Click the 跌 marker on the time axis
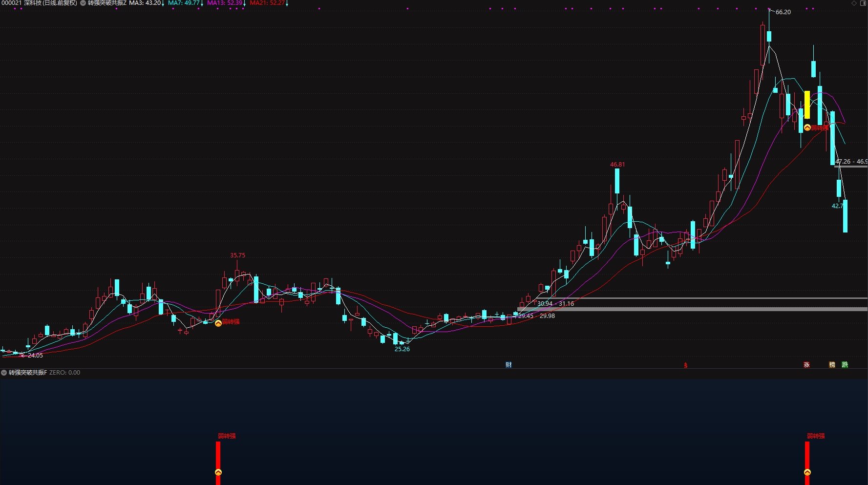The image size is (868, 485). pyautogui.click(x=845, y=365)
